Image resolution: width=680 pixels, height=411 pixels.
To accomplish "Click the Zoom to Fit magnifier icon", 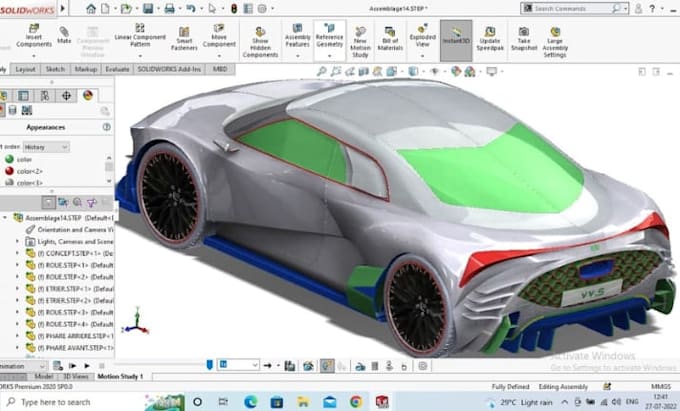I will point(321,71).
